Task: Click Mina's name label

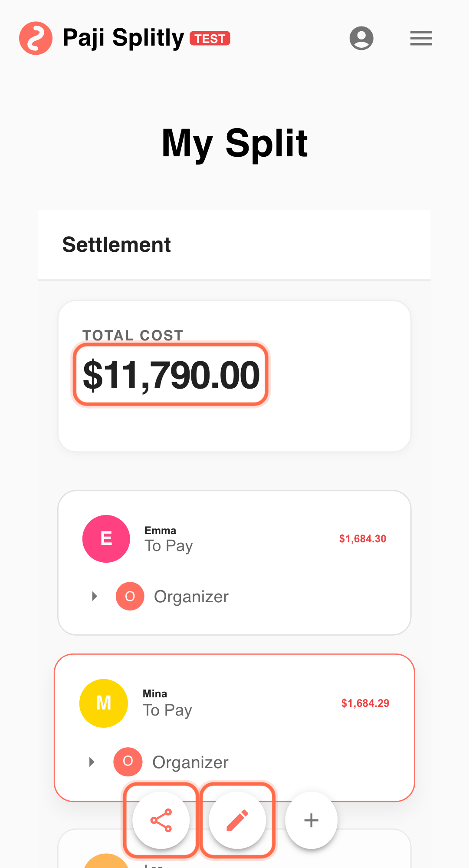Action: pos(155,693)
